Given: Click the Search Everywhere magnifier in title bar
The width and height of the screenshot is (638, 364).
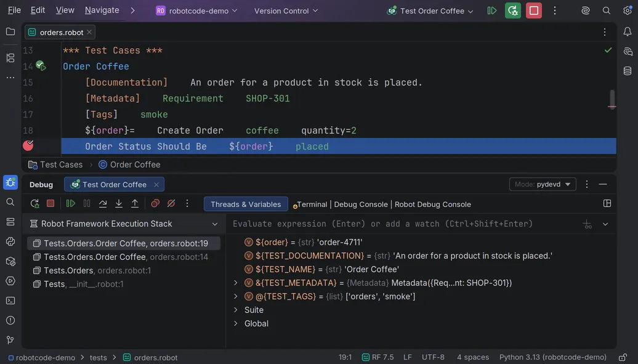Looking at the screenshot, I should click(606, 10).
